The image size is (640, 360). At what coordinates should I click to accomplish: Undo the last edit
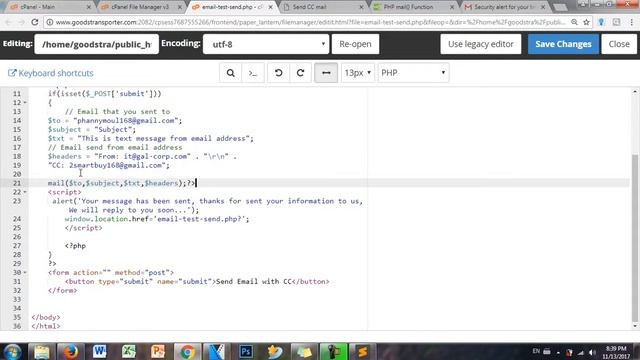coord(278,73)
